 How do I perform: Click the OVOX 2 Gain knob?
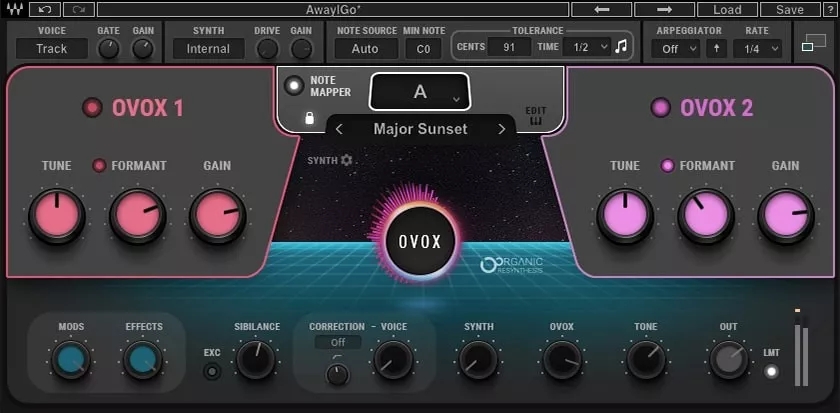point(786,215)
